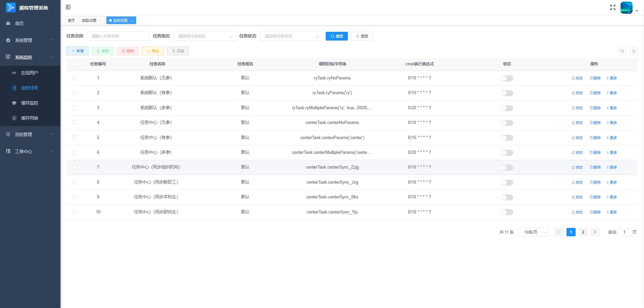This screenshot has width=644, height=308.
Task: Click 修改 edit icon for task 1
Action: point(577,78)
